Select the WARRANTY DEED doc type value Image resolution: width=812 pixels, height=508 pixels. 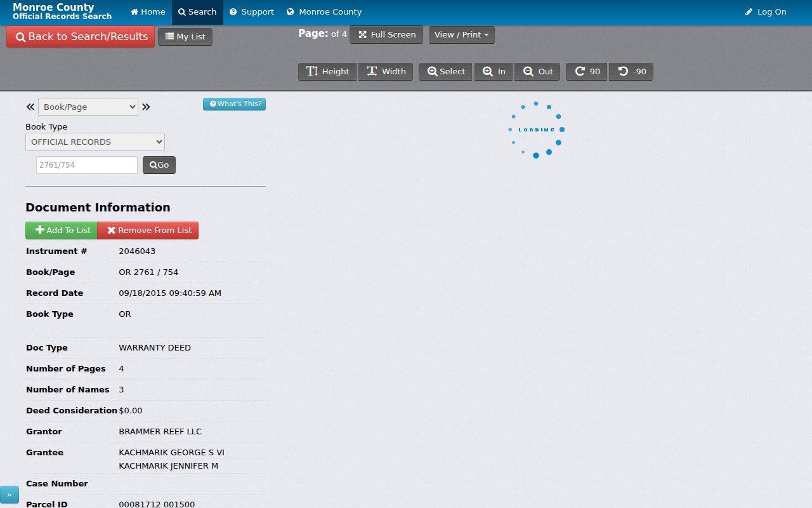(x=155, y=348)
